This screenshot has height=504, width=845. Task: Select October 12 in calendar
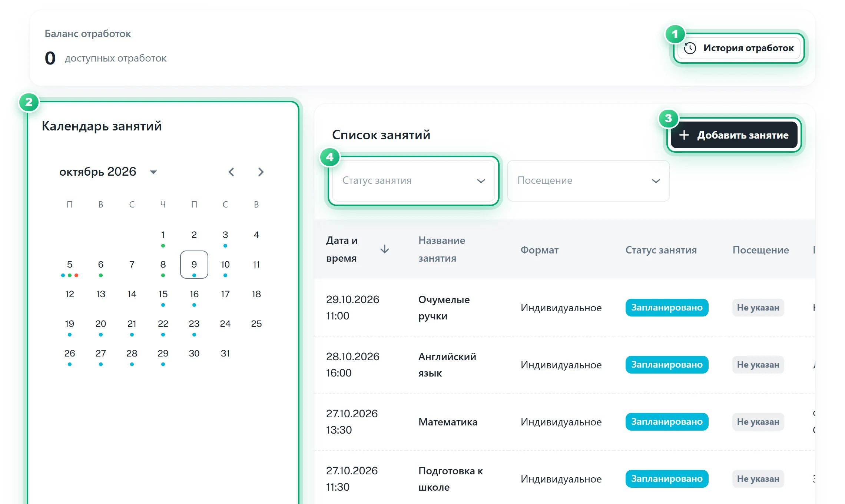(x=70, y=294)
